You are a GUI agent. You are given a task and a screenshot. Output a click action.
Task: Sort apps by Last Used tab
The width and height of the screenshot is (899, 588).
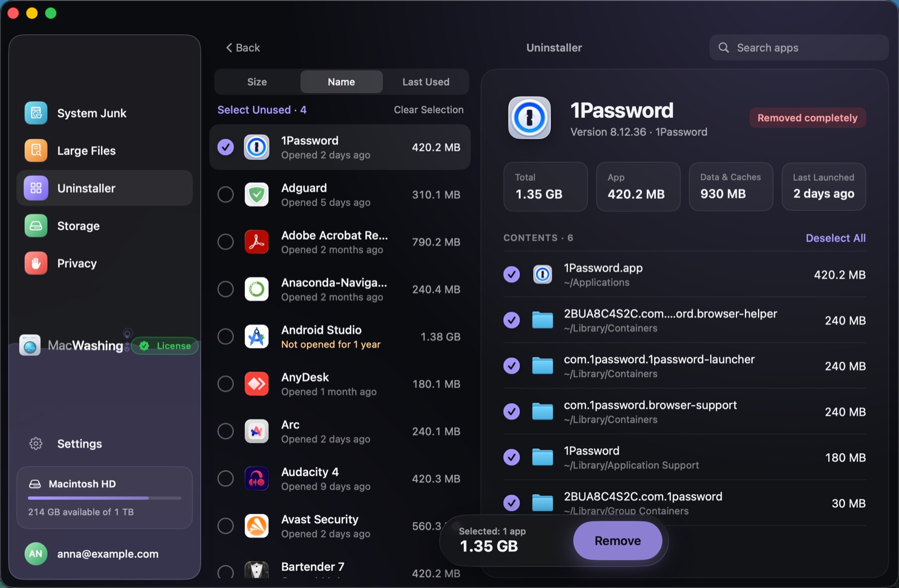pos(426,82)
